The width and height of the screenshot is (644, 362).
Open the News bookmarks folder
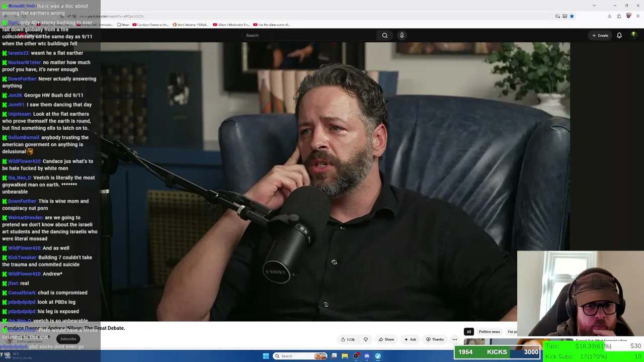pos(123,25)
